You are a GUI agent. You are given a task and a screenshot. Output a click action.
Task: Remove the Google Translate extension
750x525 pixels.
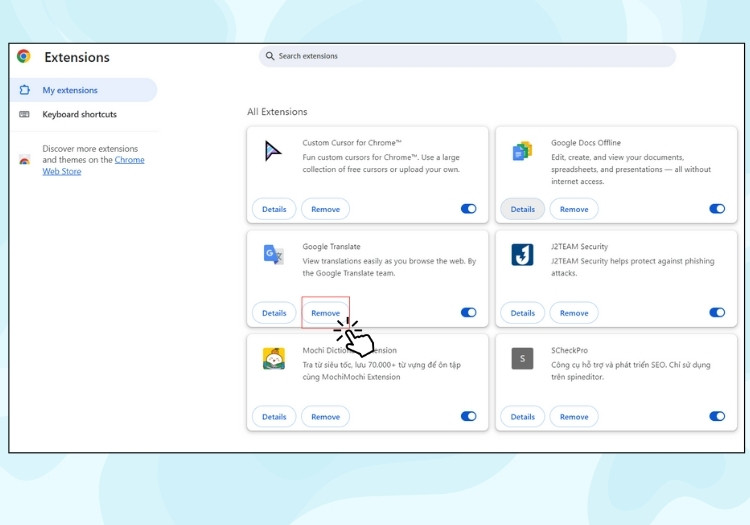(x=325, y=313)
